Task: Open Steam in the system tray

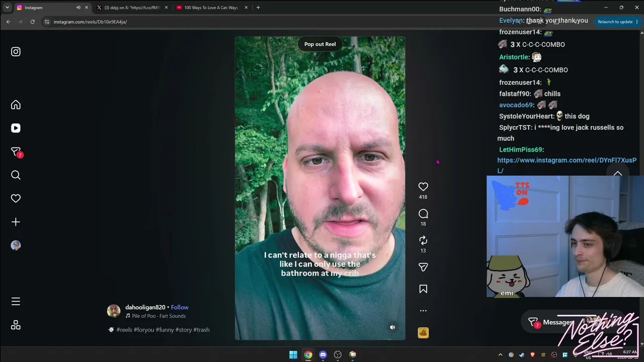Action: [x=522, y=355]
